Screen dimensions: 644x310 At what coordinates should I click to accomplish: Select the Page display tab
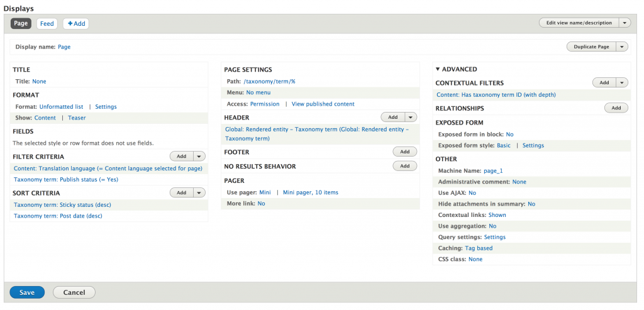[x=21, y=23]
